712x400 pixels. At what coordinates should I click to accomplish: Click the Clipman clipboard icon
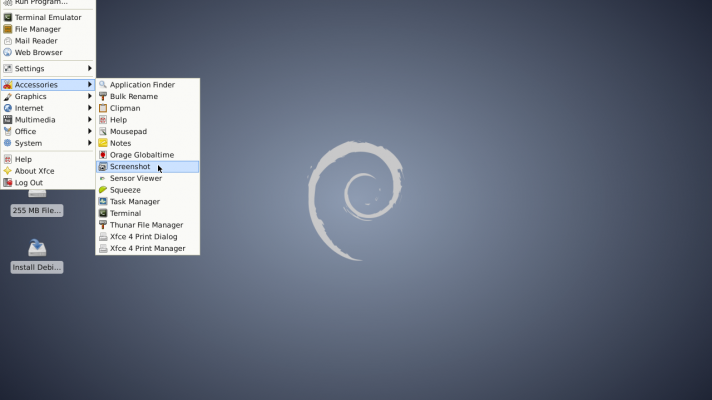[103, 109]
